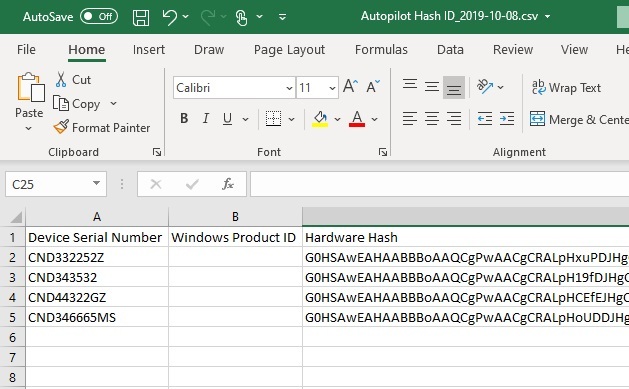
Task: Toggle Underline formatting
Action: point(227,118)
